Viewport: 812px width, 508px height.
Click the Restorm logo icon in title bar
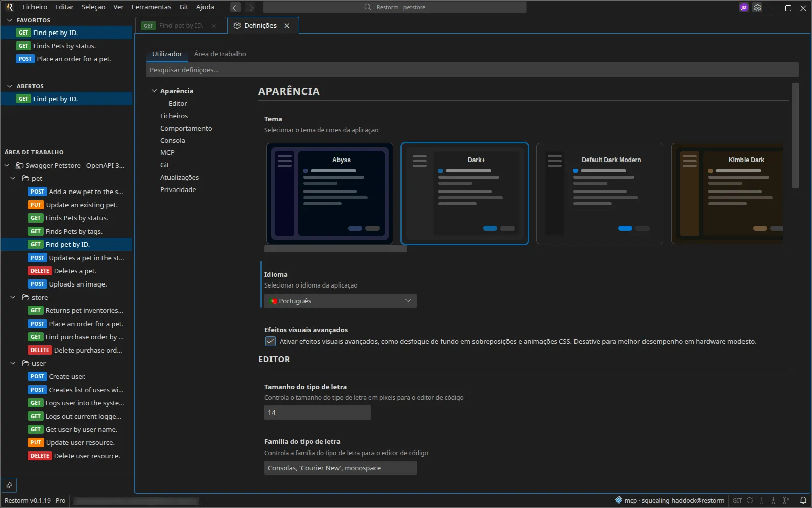pos(9,7)
